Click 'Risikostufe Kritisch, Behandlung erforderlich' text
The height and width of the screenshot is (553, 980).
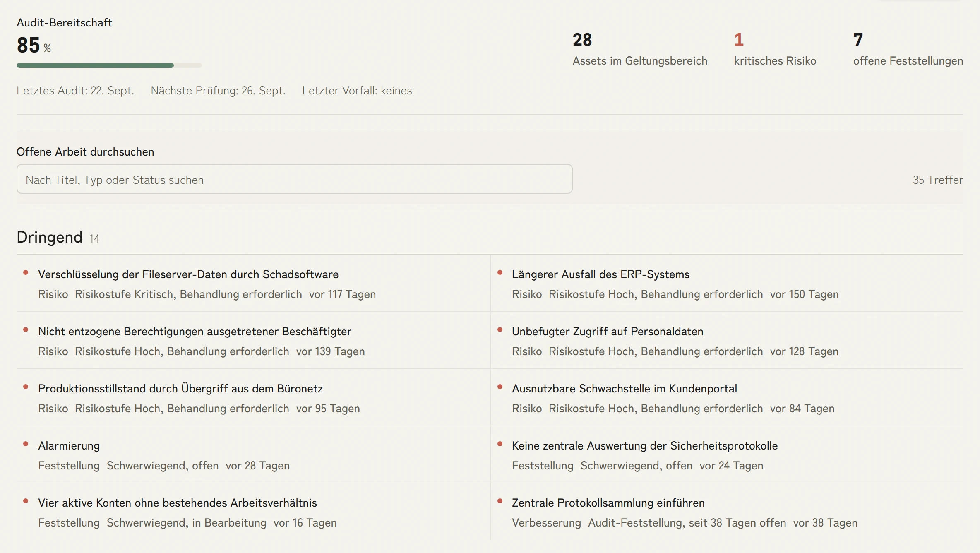tap(188, 294)
